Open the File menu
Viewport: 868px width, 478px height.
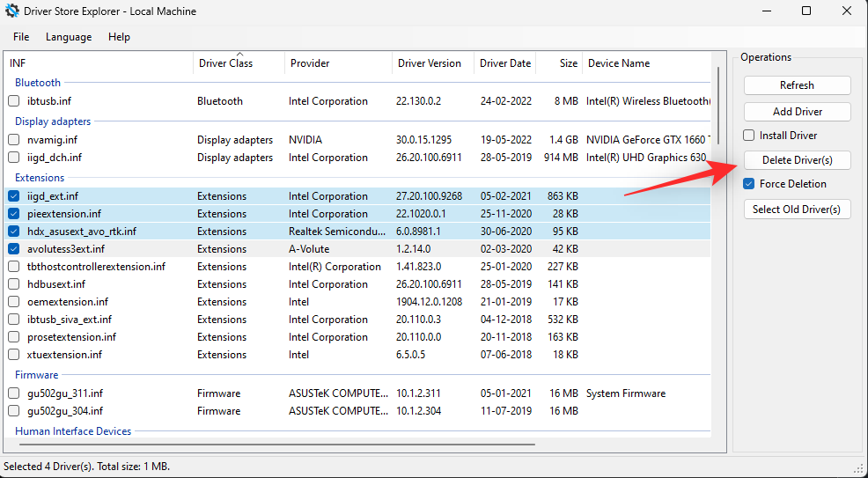pyautogui.click(x=21, y=37)
